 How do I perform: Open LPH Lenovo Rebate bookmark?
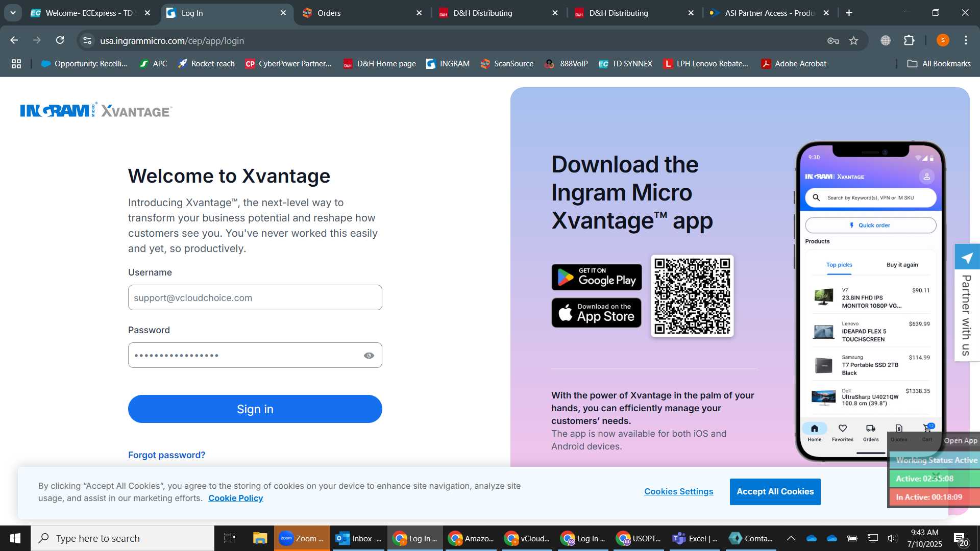(706, 64)
